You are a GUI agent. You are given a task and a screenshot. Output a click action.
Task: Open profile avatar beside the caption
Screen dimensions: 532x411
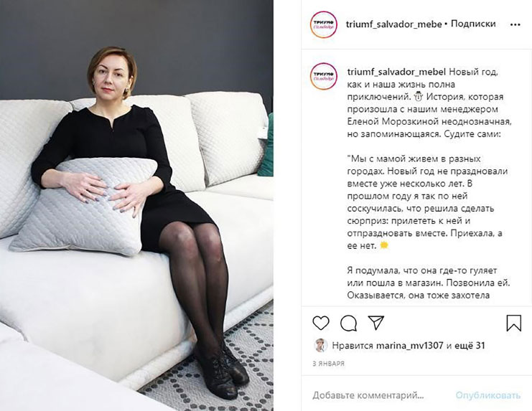coord(324,76)
